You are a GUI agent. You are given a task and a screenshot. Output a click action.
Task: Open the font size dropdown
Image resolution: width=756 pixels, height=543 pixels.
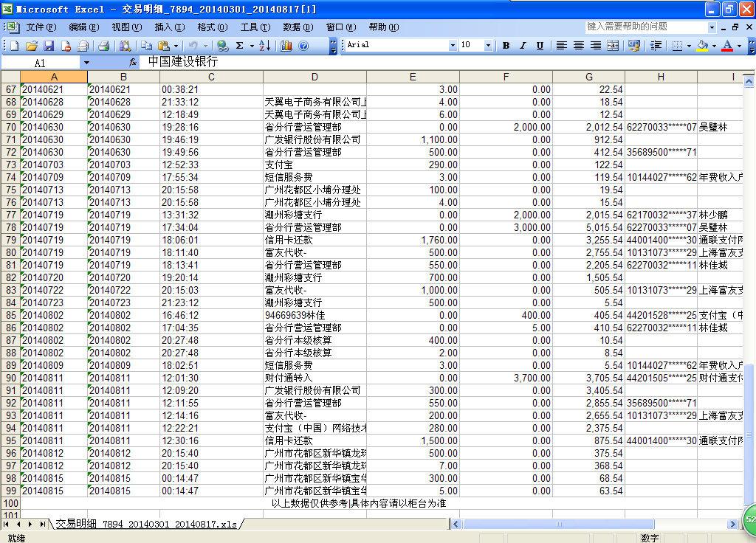point(489,46)
